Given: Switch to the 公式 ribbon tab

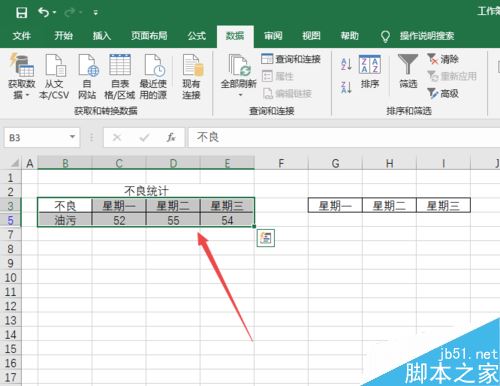Looking at the screenshot, I should pos(197,36).
